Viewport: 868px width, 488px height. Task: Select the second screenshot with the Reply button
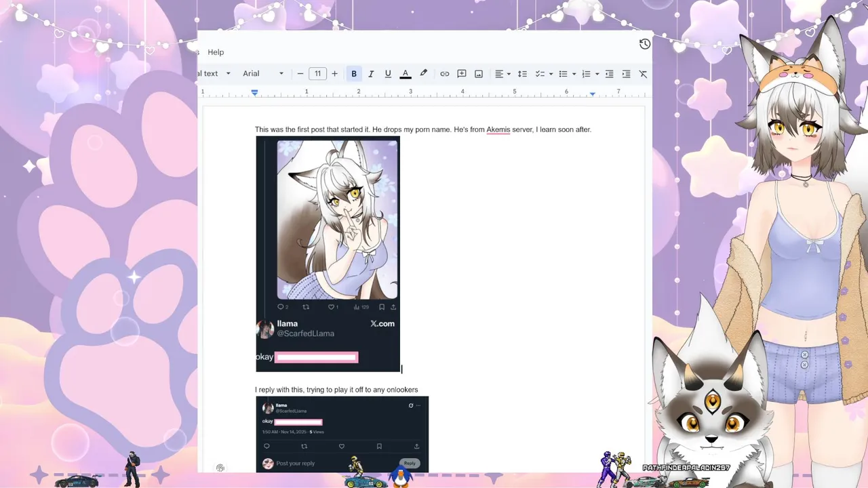pyautogui.click(x=342, y=434)
